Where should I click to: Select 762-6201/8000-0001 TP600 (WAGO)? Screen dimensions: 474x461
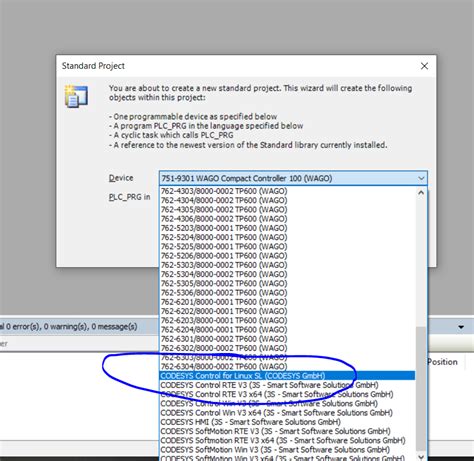(x=287, y=302)
